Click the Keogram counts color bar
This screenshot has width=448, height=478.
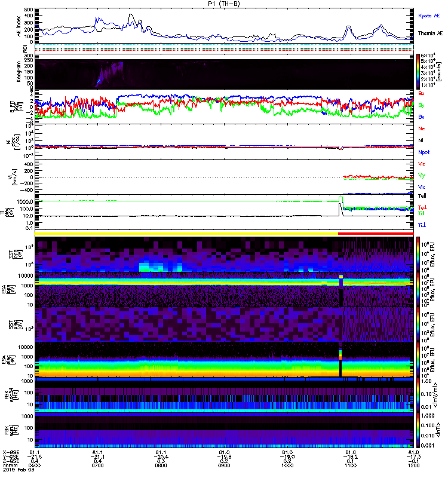tap(418, 72)
